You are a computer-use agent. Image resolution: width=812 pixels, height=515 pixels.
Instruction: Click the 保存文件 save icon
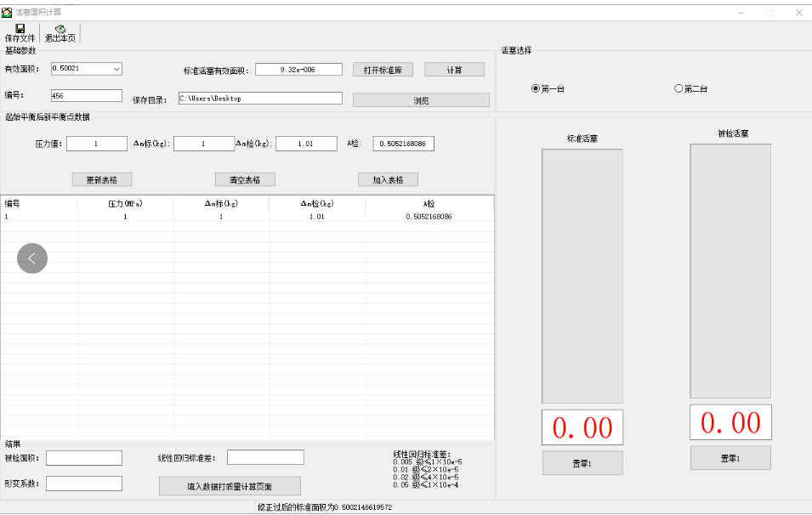pos(20,29)
